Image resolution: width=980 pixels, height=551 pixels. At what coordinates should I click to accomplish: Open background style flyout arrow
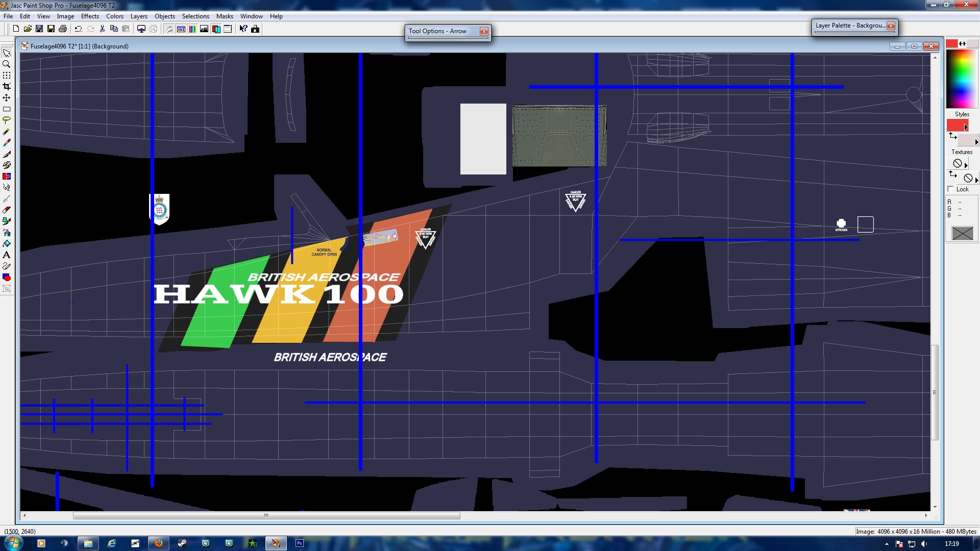976,142
